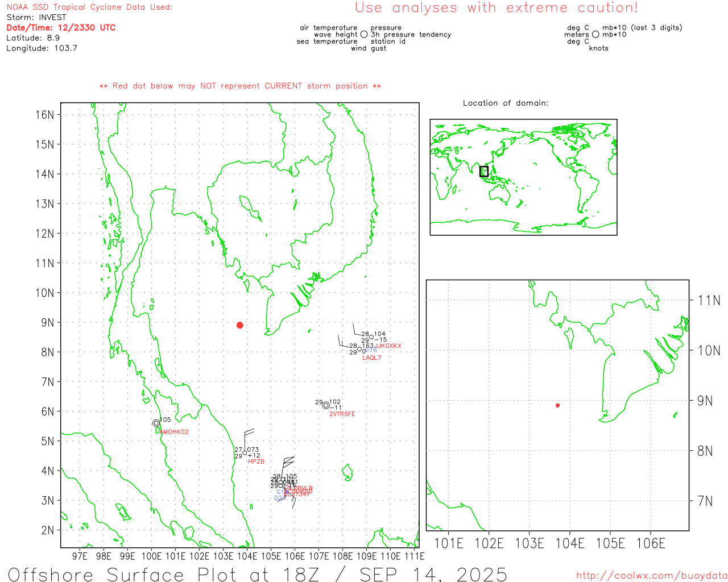
Task: Click the 'wave height' legend label
Action: [336, 35]
